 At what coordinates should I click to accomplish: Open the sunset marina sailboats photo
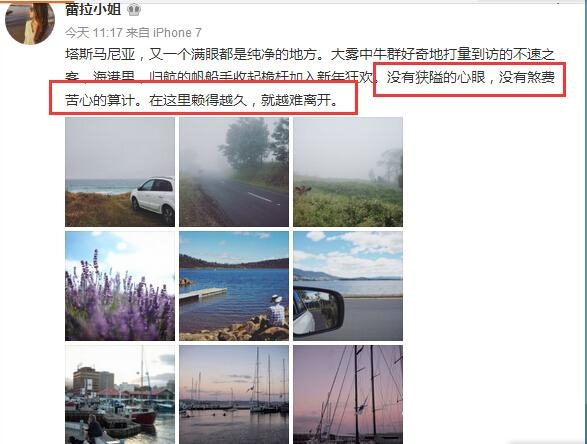tap(234, 395)
